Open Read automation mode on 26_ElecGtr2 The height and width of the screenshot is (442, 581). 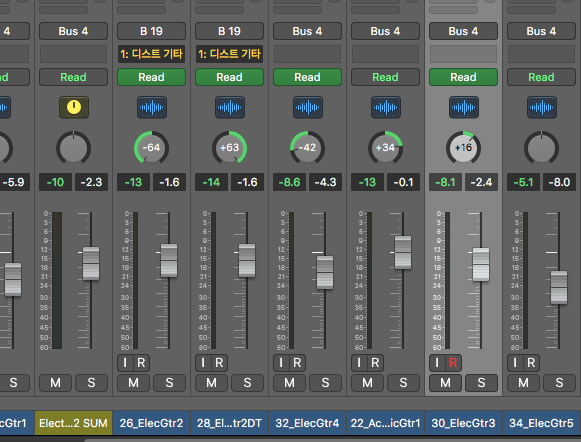click(152, 77)
